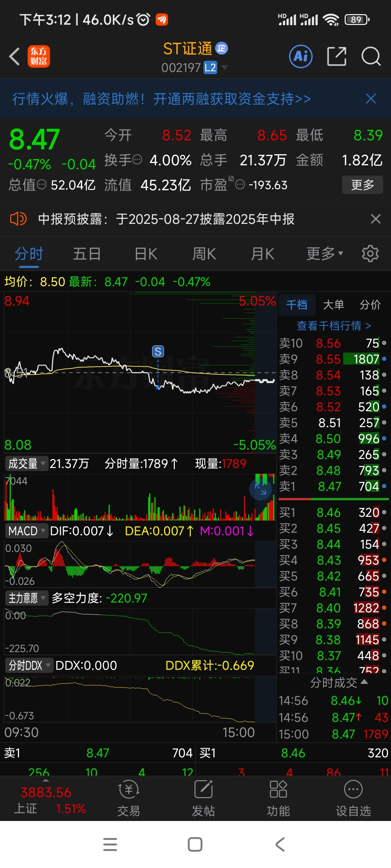
Task: Tap the Android recent apps menu button
Action: pos(110,844)
